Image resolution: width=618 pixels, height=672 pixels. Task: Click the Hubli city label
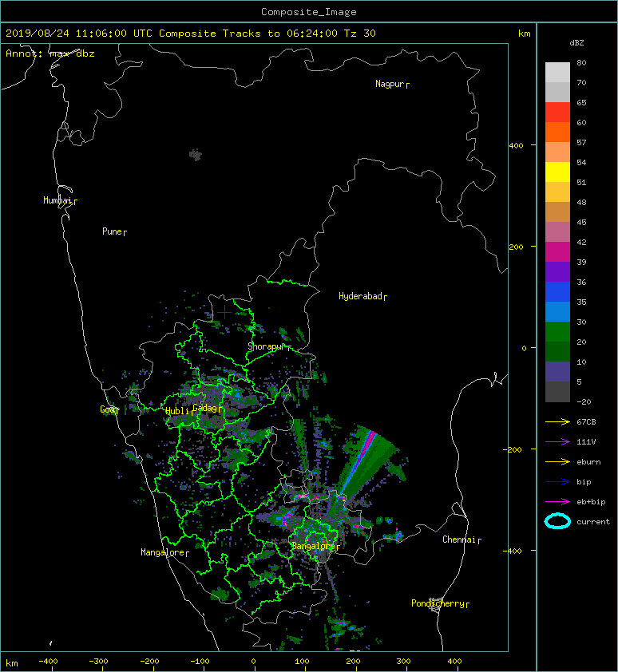point(177,411)
